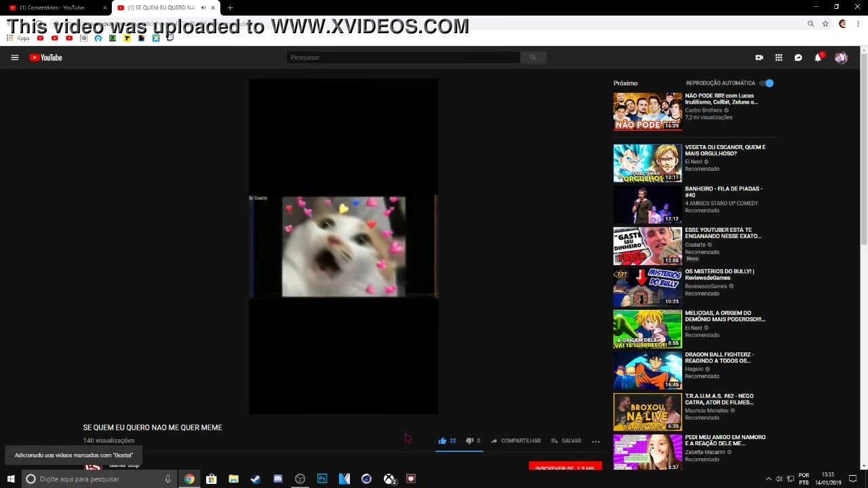This screenshot has height=488, width=868.
Task: Click the YouTube logo to go home
Action: click(x=45, y=58)
